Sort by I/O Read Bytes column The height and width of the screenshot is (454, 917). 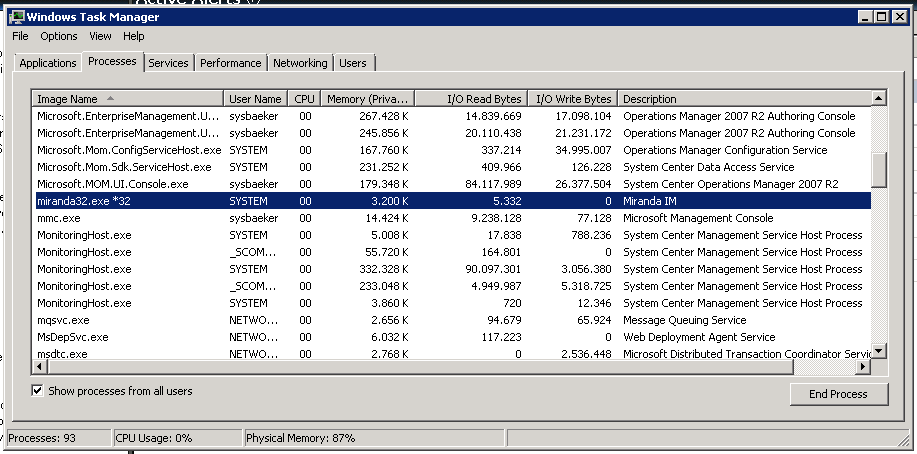[x=471, y=99]
